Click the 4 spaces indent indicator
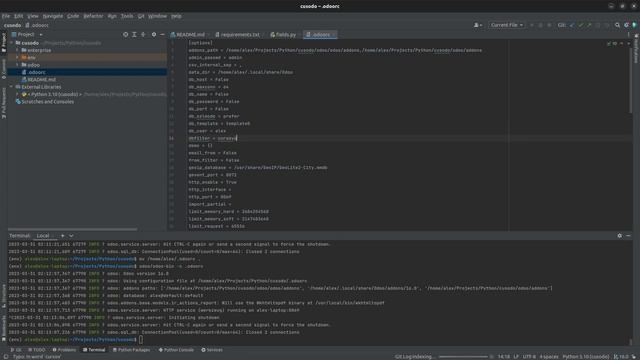Viewport: 640px width, 360px height. tap(549, 357)
